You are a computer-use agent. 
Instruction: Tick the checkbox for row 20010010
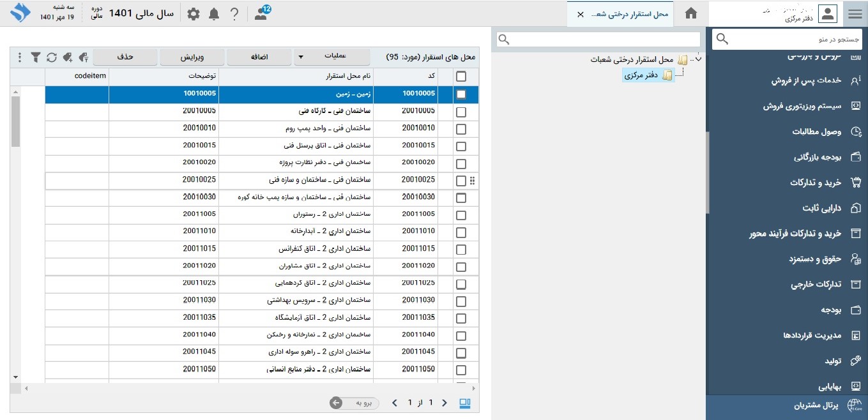pyautogui.click(x=461, y=129)
